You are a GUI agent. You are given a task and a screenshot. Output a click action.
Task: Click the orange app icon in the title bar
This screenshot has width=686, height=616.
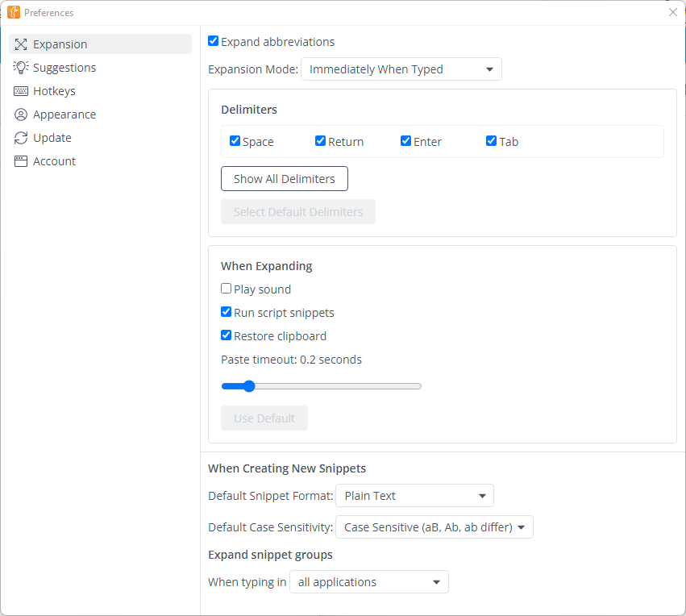tap(14, 12)
